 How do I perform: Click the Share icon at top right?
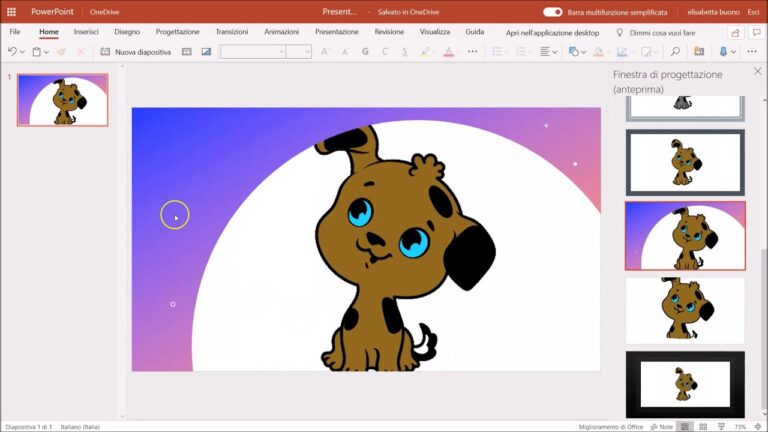pos(735,33)
